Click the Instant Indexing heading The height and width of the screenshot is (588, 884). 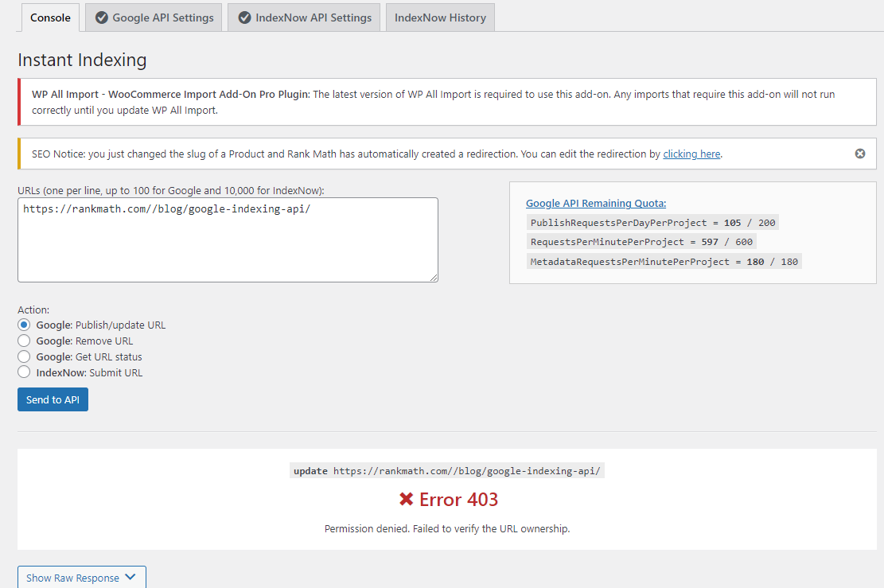tap(82, 60)
